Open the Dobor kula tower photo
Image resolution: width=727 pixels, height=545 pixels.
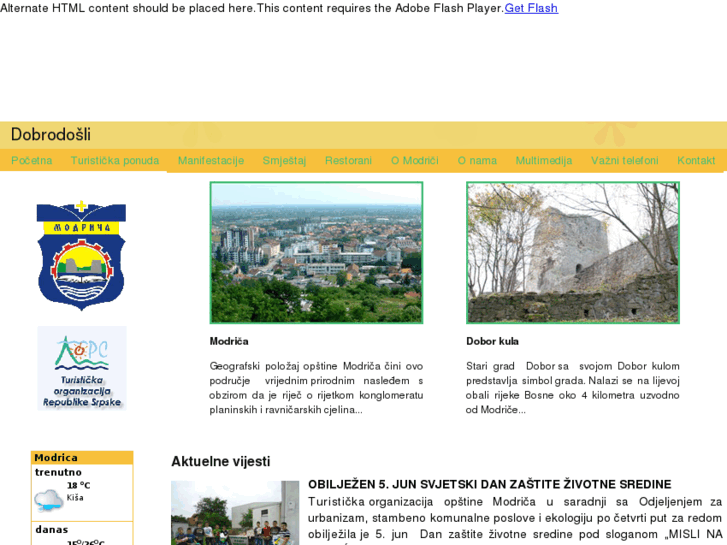tap(573, 253)
